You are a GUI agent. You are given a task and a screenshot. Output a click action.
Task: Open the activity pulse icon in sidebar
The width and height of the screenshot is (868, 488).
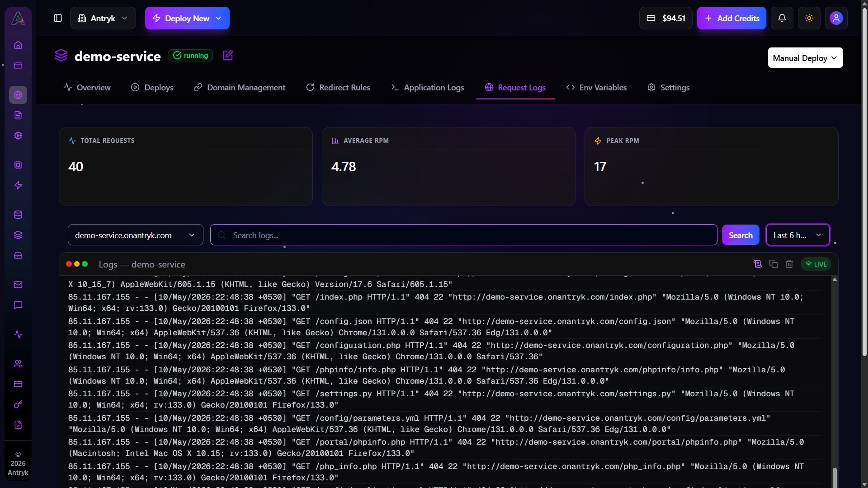point(18,334)
